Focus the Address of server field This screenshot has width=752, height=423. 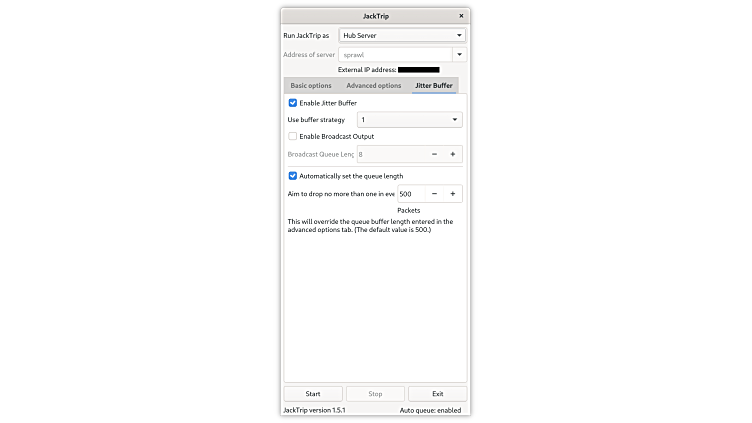click(x=395, y=55)
